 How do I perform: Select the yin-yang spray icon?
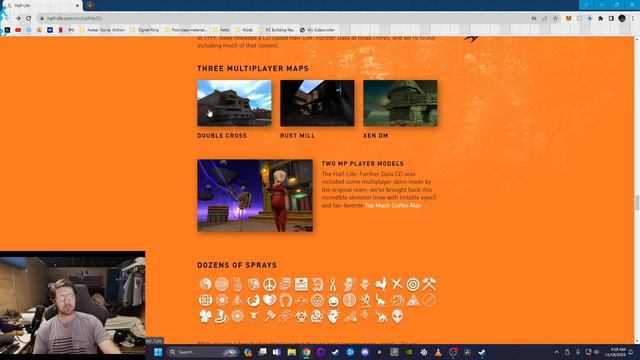click(206, 284)
